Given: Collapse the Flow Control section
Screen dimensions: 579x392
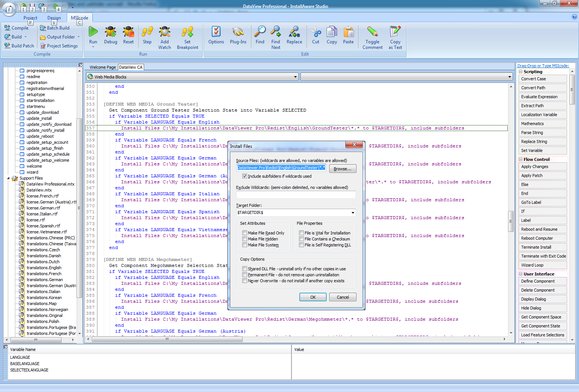Looking at the screenshot, I should point(521,159).
